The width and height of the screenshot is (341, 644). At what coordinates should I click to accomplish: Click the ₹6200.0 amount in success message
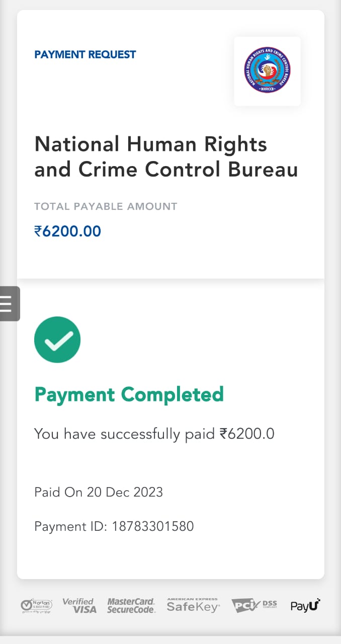247,434
